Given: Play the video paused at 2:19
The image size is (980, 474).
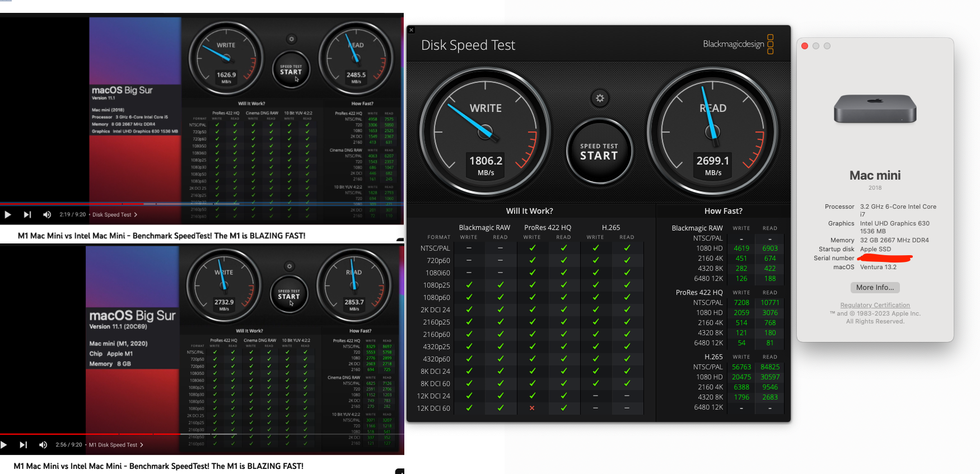Looking at the screenshot, I should click(x=8, y=214).
